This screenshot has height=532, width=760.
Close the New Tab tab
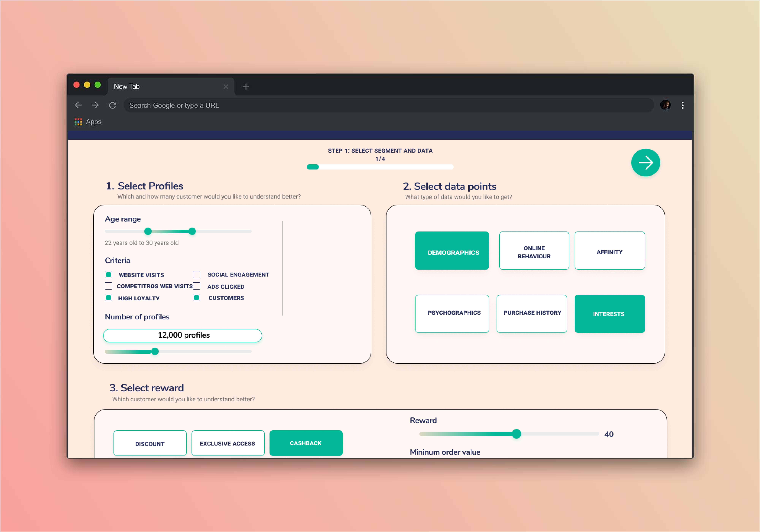pos(226,87)
